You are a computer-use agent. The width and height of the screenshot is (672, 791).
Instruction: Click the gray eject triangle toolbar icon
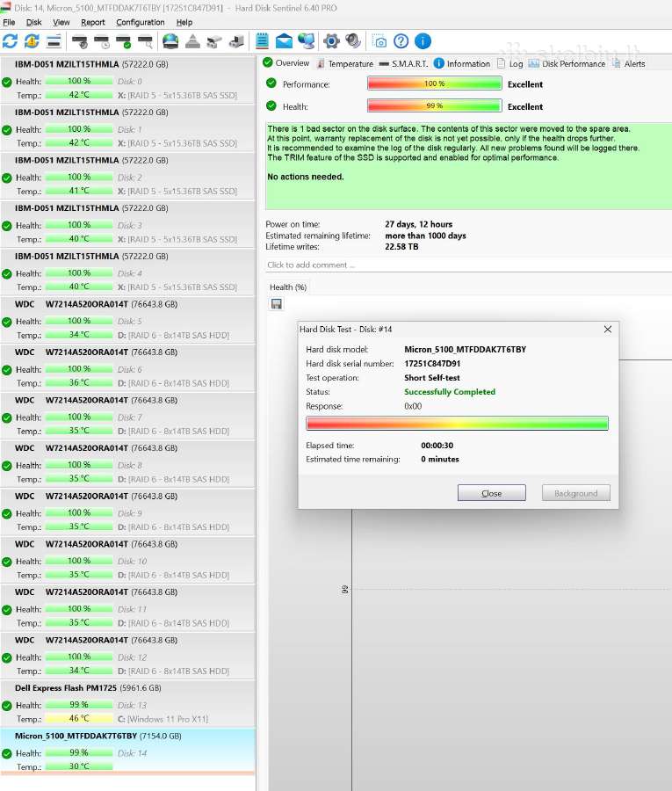192,40
